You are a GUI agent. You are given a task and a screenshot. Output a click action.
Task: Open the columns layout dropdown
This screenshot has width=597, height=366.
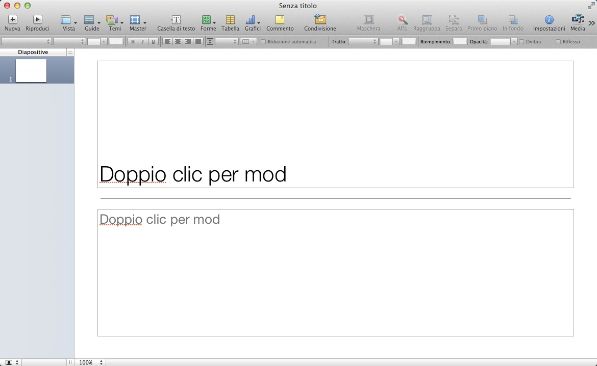pos(248,42)
